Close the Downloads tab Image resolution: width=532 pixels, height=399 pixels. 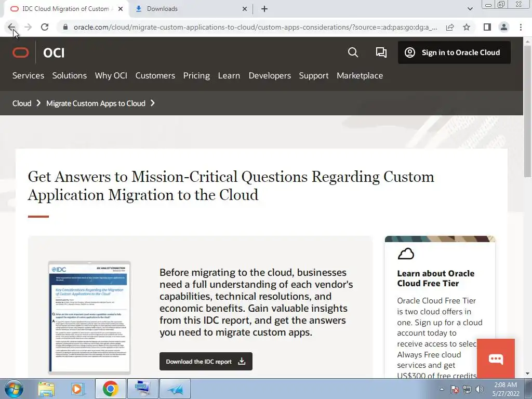245,9
